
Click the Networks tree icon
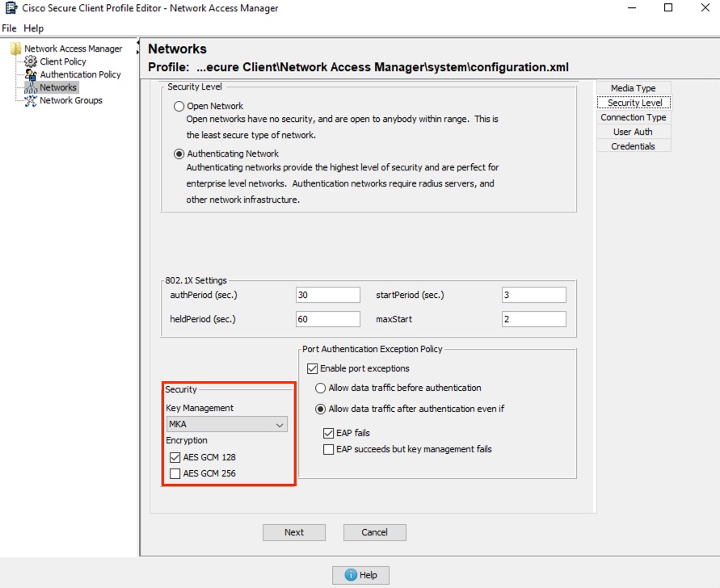[x=31, y=87]
